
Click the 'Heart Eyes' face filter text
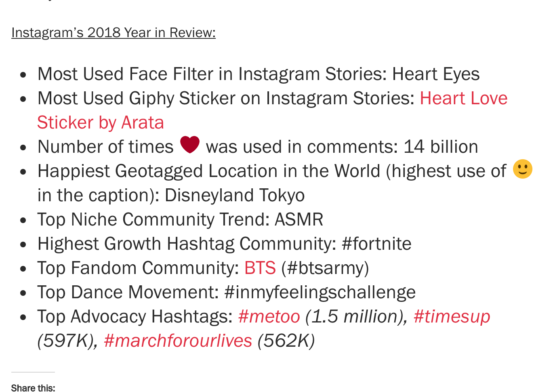tap(436, 74)
